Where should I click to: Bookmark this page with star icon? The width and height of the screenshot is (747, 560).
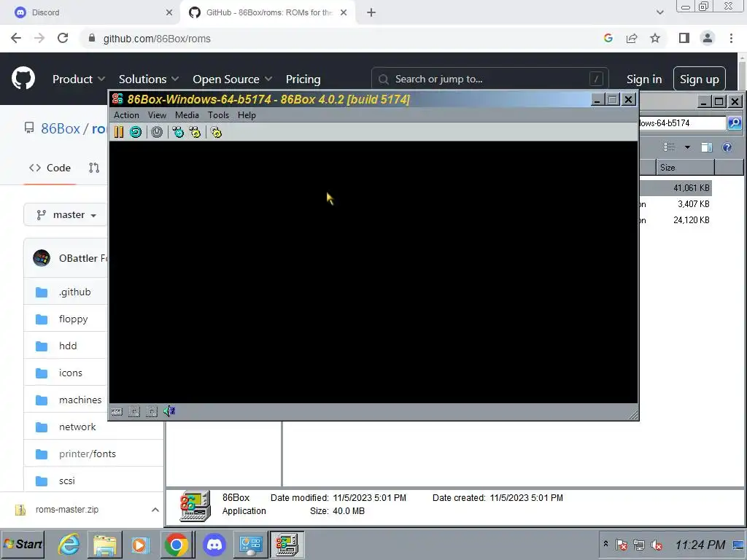coord(655,38)
